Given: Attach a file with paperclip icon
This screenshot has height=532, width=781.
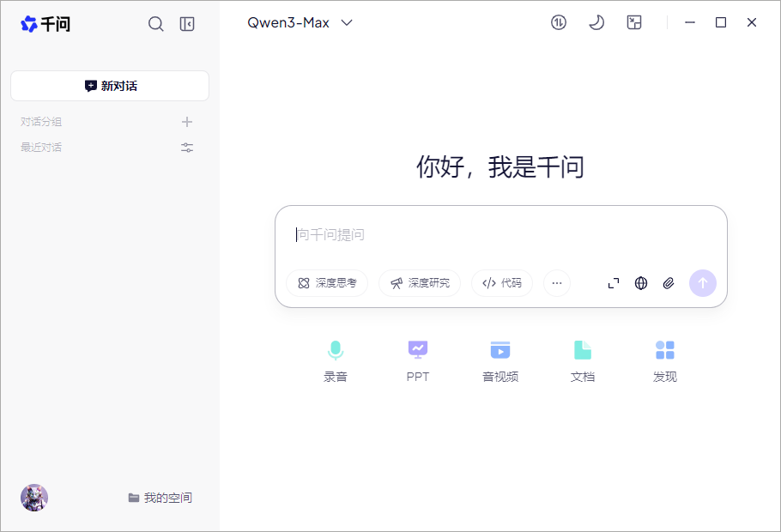Looking at the screenshot, I should click(x=669, y=283).
